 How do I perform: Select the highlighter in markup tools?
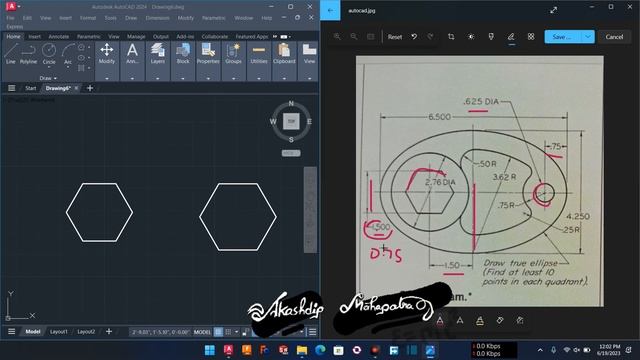point(480,320)
